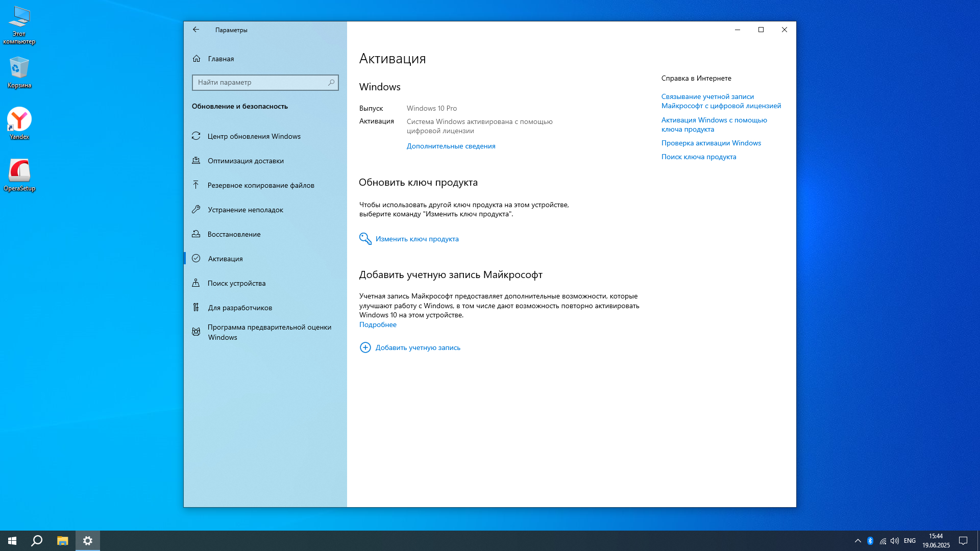This screenshot has width=980, height=551.
Task: Click the Подробнее link
Action: click(378, 324)
